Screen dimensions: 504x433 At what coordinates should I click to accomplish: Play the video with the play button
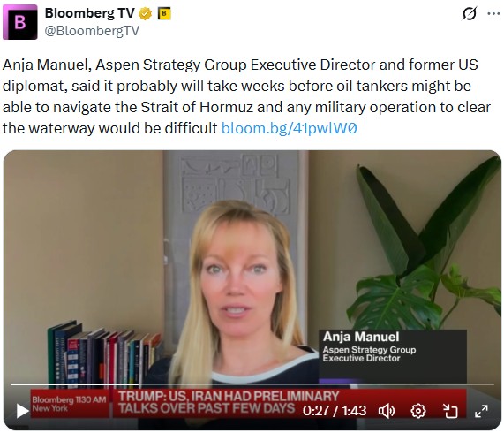[x=22, y=411]
